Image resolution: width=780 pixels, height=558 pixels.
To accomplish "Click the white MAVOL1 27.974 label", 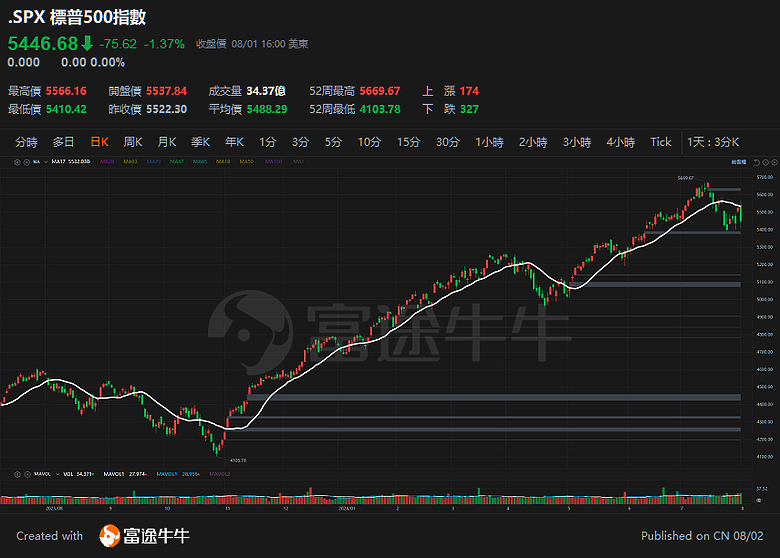I will point(125,474).
